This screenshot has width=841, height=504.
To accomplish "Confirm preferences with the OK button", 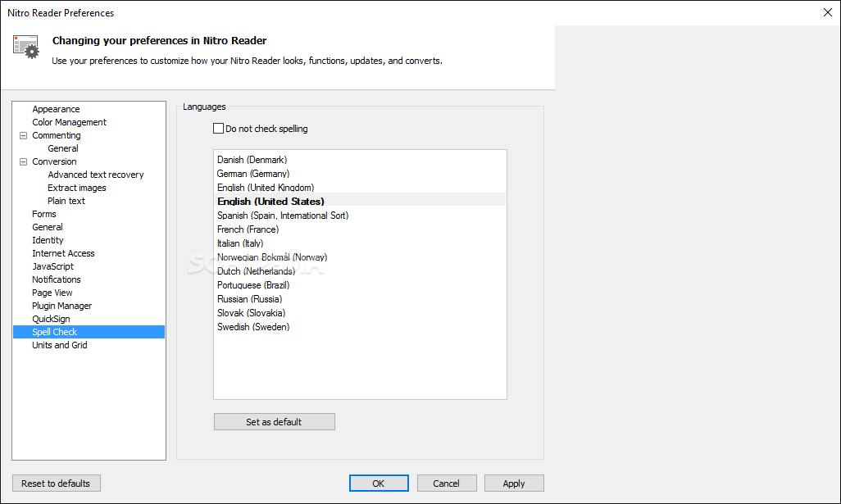I will tap(378, 484).
